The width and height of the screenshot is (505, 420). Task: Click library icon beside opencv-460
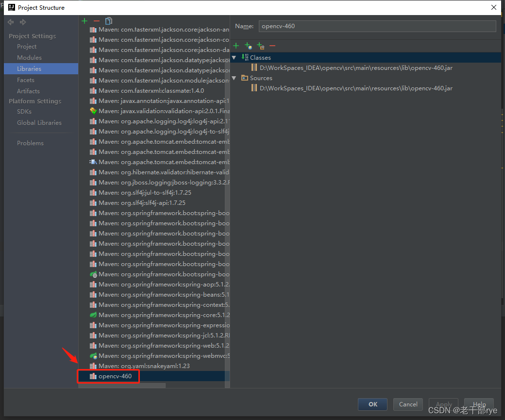point(93,376)
